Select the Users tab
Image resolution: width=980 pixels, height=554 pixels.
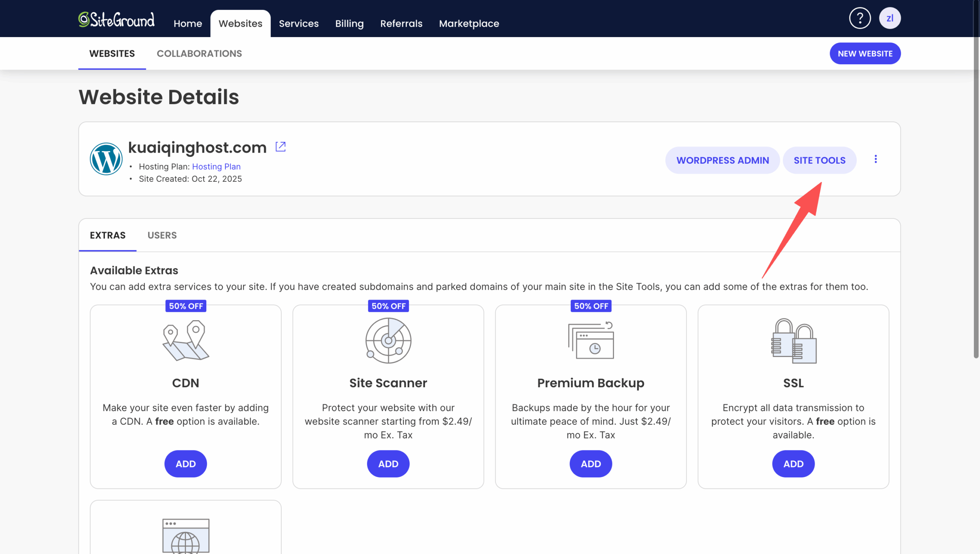(162, 235)
